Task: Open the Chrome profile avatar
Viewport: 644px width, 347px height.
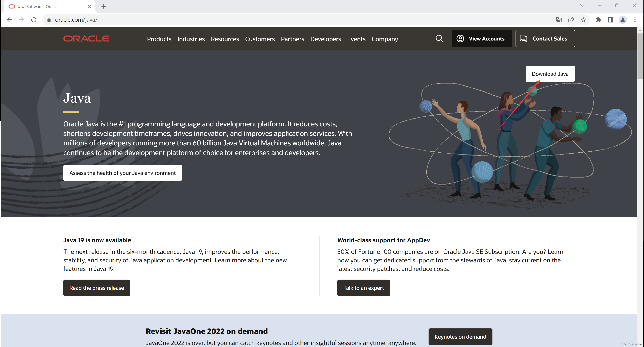Action: [623, 20]
